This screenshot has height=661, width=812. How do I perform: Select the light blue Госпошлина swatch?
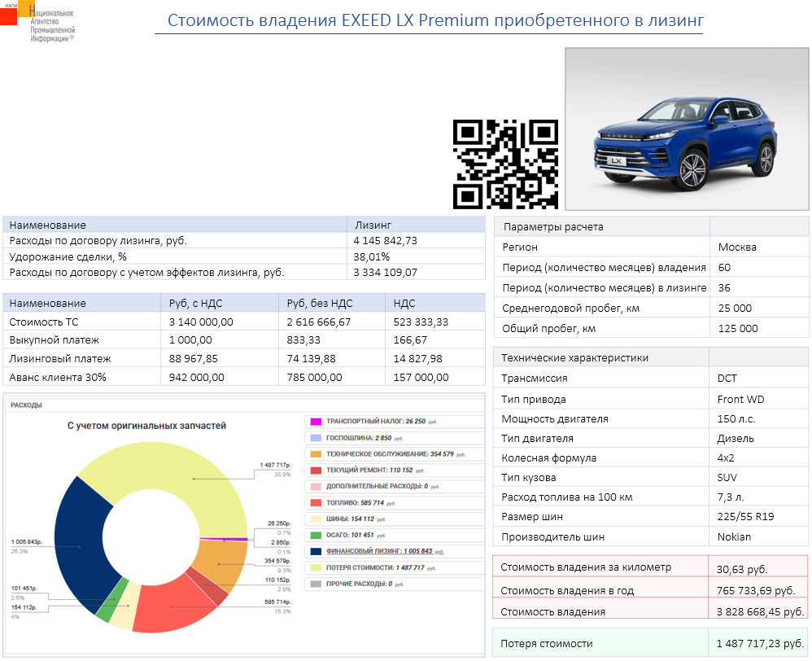tap(316, 438)
